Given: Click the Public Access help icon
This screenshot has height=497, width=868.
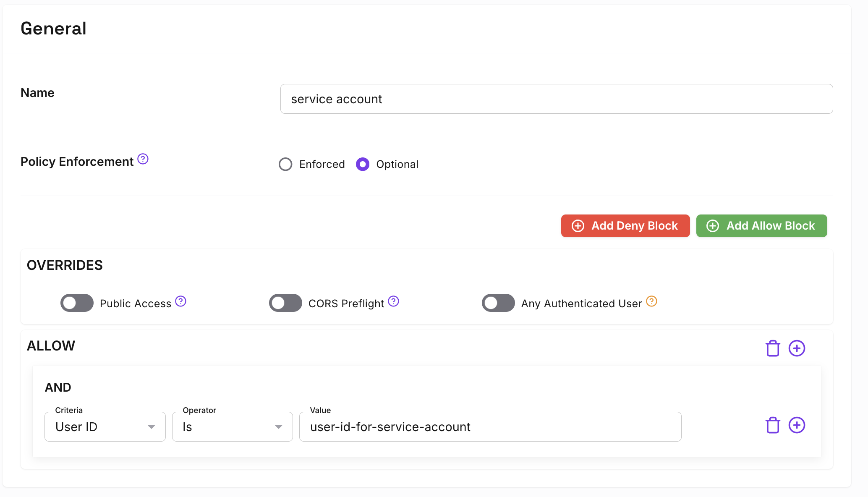Looking at the screenshot, I should tap(180, 301).
